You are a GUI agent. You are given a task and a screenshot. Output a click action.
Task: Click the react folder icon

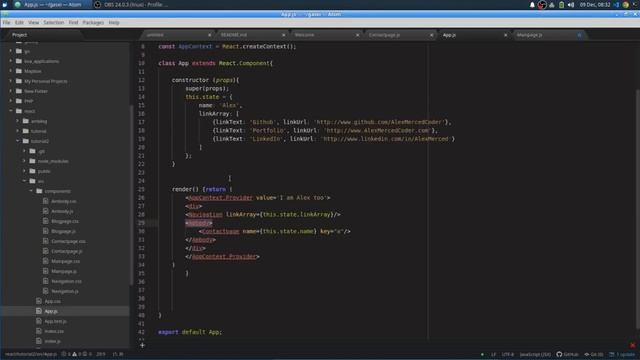click(x=19, y=111)
